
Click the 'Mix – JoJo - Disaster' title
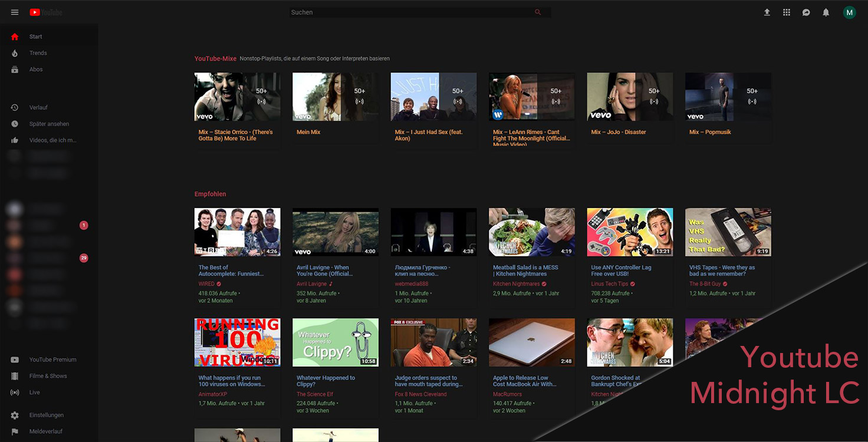pos(619,132)
